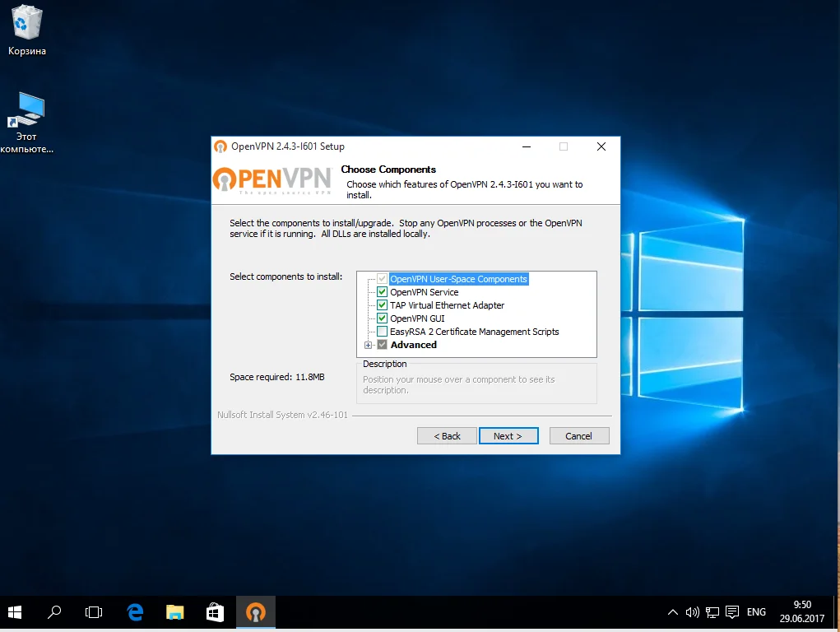The height and width of the screenshot is (632, 840).
Task: Select OpenVPN User-Space Components row label
Action: click(458, 279)
